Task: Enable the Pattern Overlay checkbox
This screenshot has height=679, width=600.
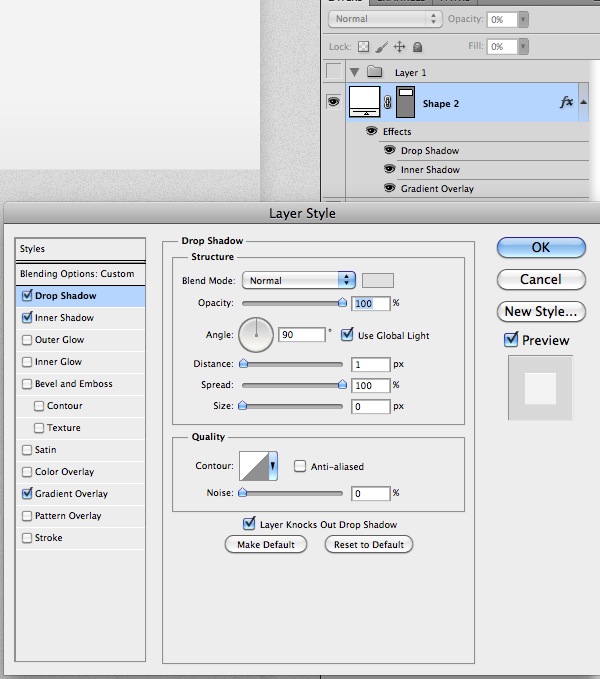Action: pos(27,516)
